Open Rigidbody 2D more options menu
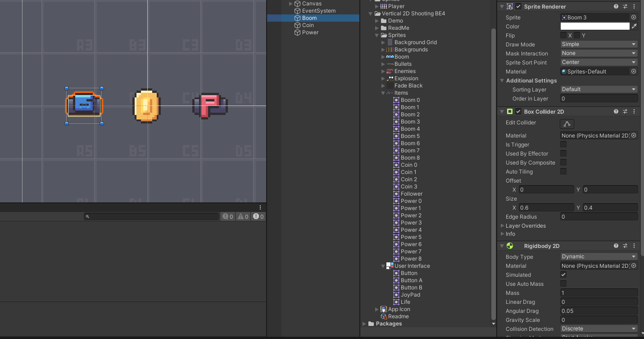 634,246
